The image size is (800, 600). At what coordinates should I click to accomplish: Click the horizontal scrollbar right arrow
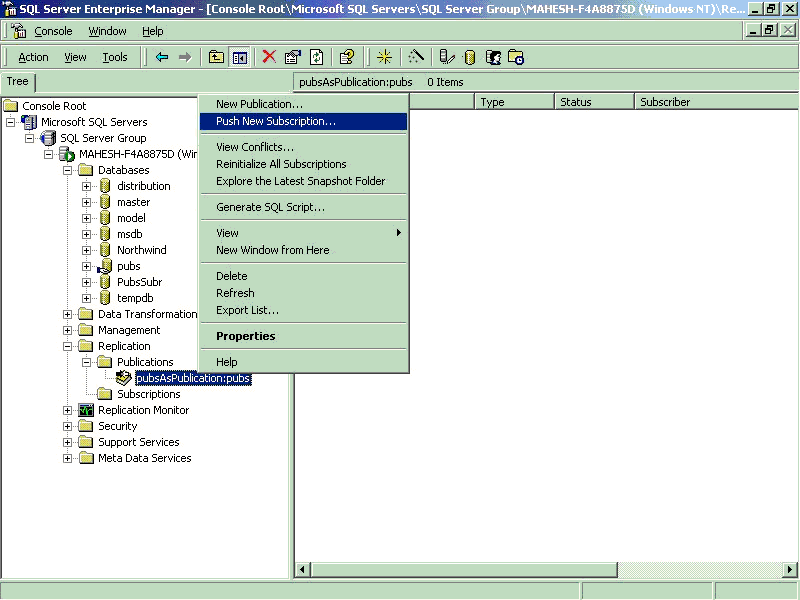pos(791,570)
